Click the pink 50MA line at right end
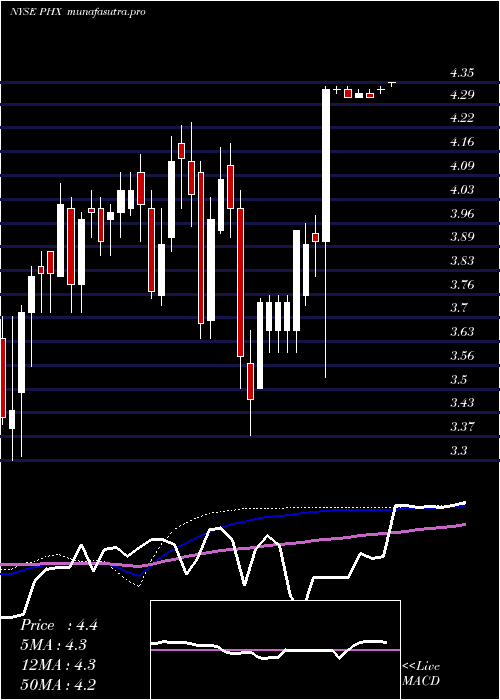This screenshot has height=700, width=500. (462, 525)
